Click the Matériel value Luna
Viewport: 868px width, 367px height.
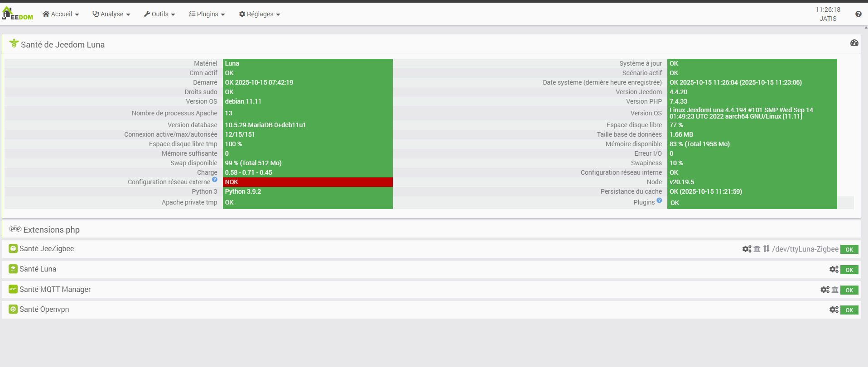tap(232, 63)
